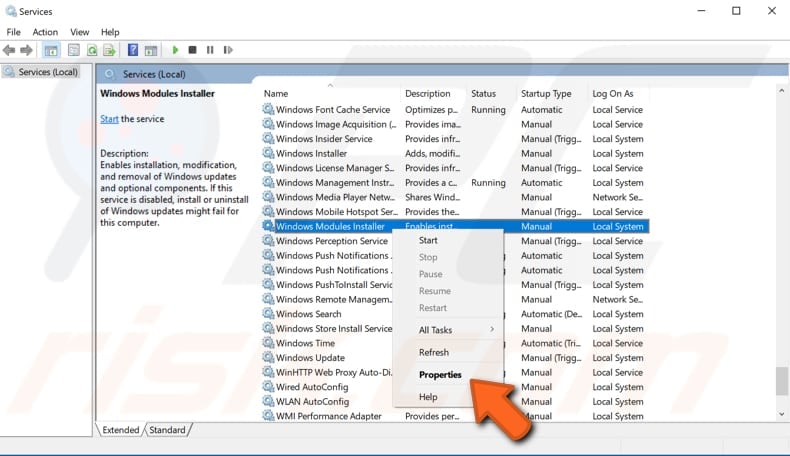790x456 pixels.
Task: Click the scrollbar up arrow
Action: pyautogui.click(x=781, y=91)
